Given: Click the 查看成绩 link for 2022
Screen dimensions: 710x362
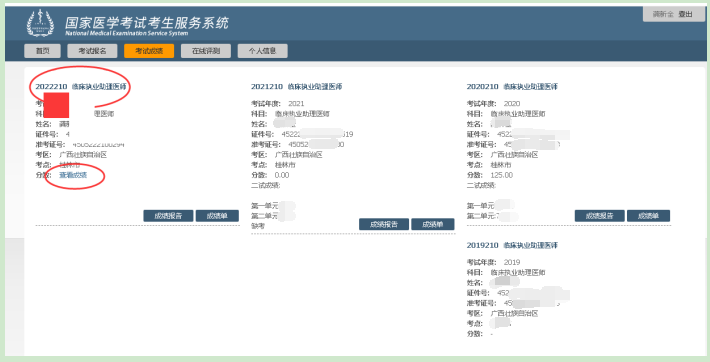Looking at the screenshot, I should (x=73, y=175).
